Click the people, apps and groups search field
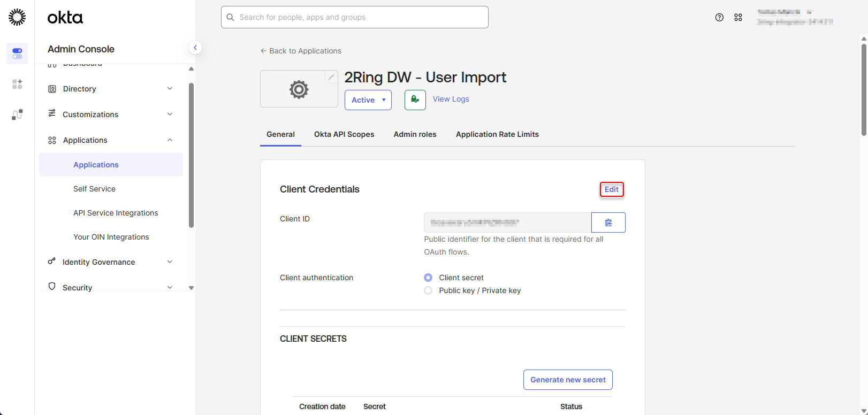Viewport: 868px width, 415px height. click(354, 17)
